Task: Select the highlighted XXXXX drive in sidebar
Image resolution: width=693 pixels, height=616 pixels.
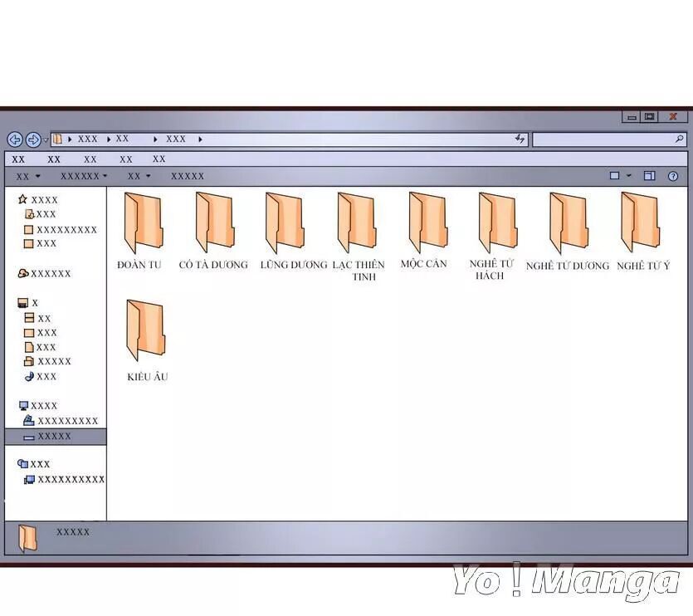Action: pos(55,437)
